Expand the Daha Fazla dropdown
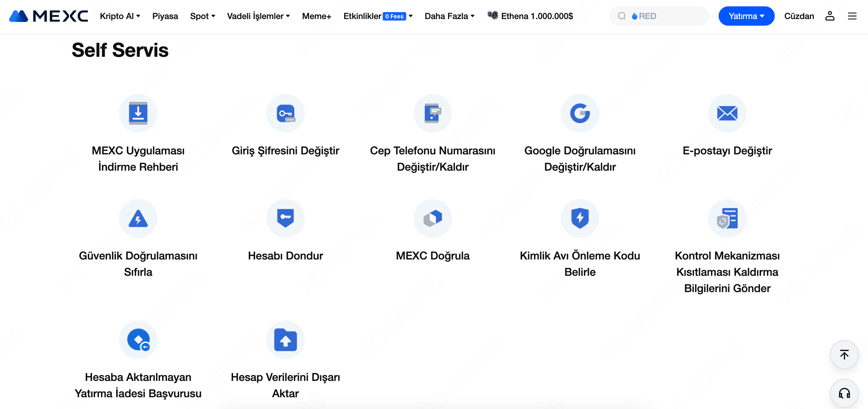 click(x=449, y=16)
